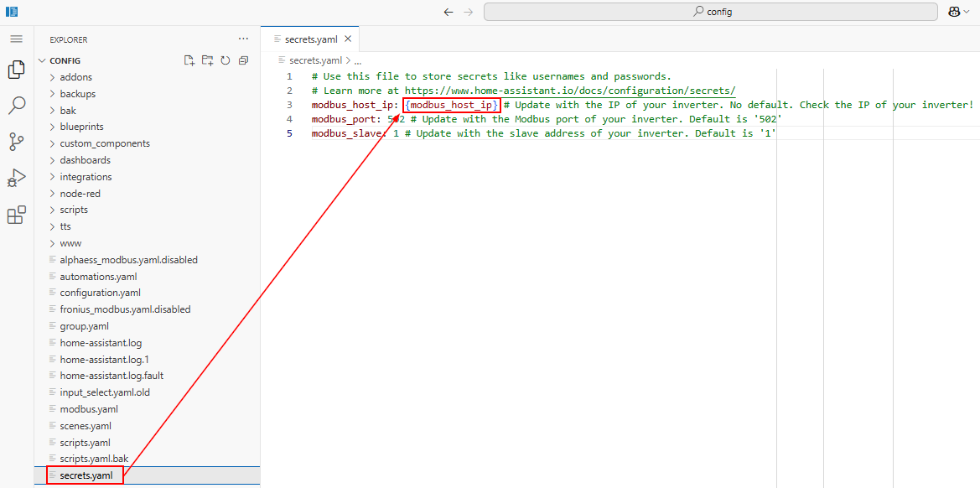Open the Explorer view in activity bar
The width and height of the screenshot is (980, 488).
16,70
